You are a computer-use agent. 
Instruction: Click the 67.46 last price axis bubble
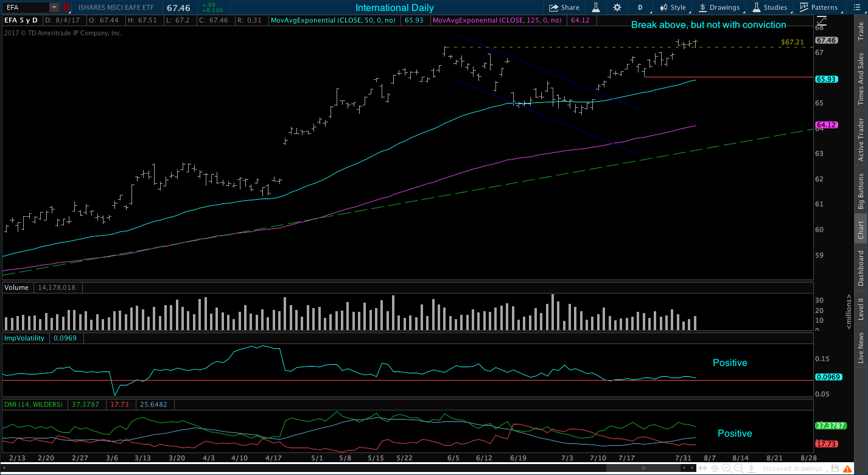pos(827,40)
